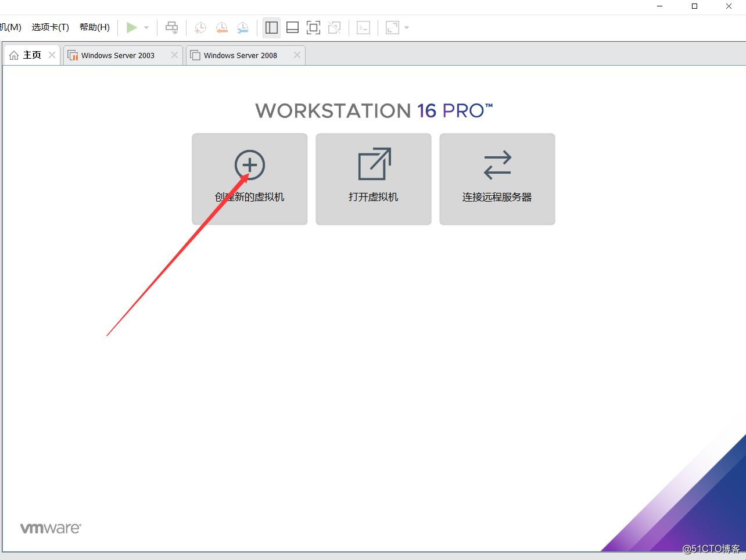Close the 主页 tab

click(x=52, y=55)
